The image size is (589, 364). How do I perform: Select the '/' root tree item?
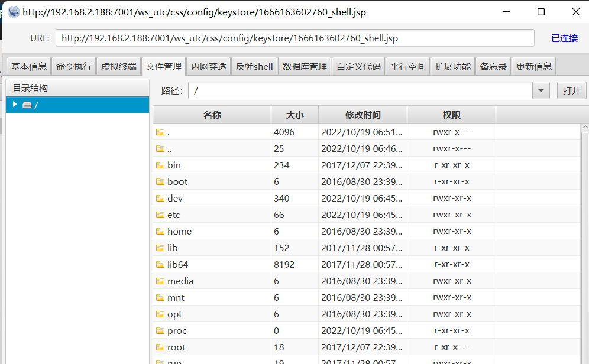pos(77,105)
